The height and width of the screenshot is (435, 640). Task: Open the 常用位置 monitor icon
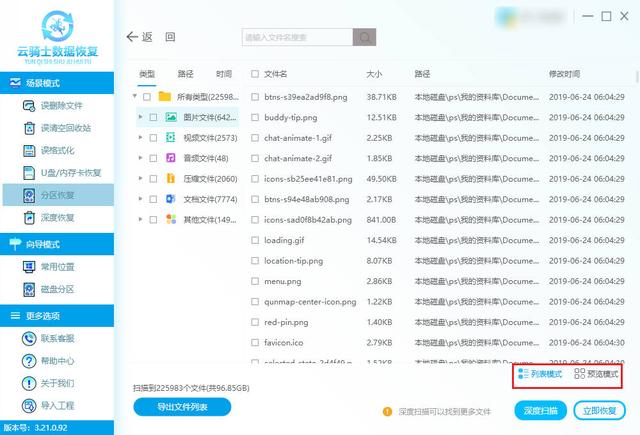[29, 267]
